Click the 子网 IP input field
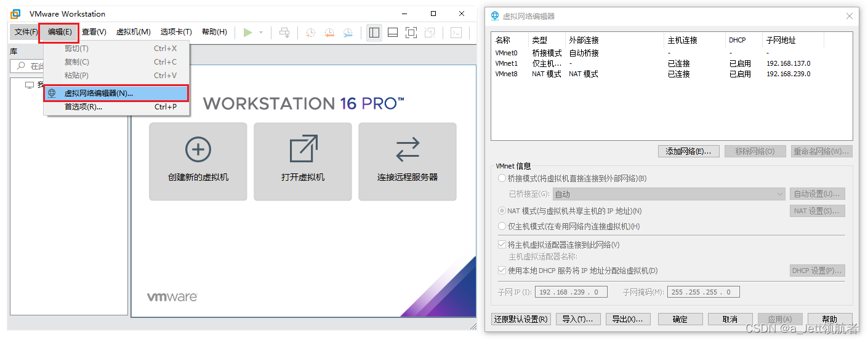868x340 pixels. tap(571, 292)
